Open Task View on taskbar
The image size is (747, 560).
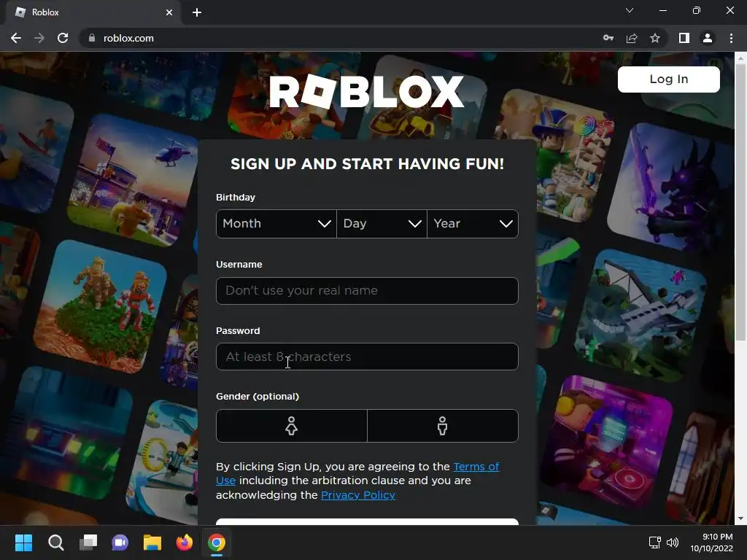coord(88,542)
